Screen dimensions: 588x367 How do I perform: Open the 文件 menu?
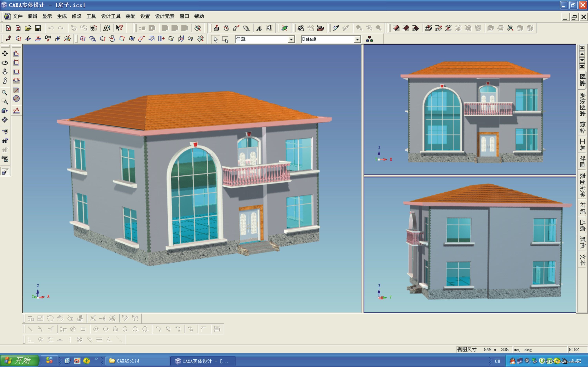(17, 16)
